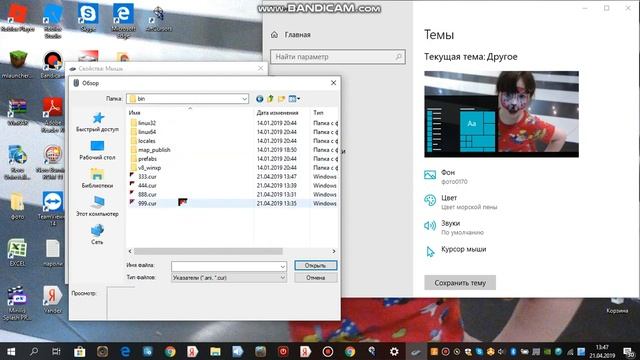Open taskbar search magnifier
The height and width of the screenshot is (360, 640).
(x=34, y=351)
